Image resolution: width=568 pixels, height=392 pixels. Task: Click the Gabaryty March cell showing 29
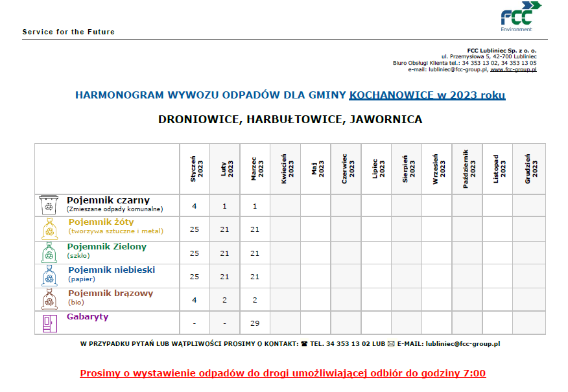[255, 323]
